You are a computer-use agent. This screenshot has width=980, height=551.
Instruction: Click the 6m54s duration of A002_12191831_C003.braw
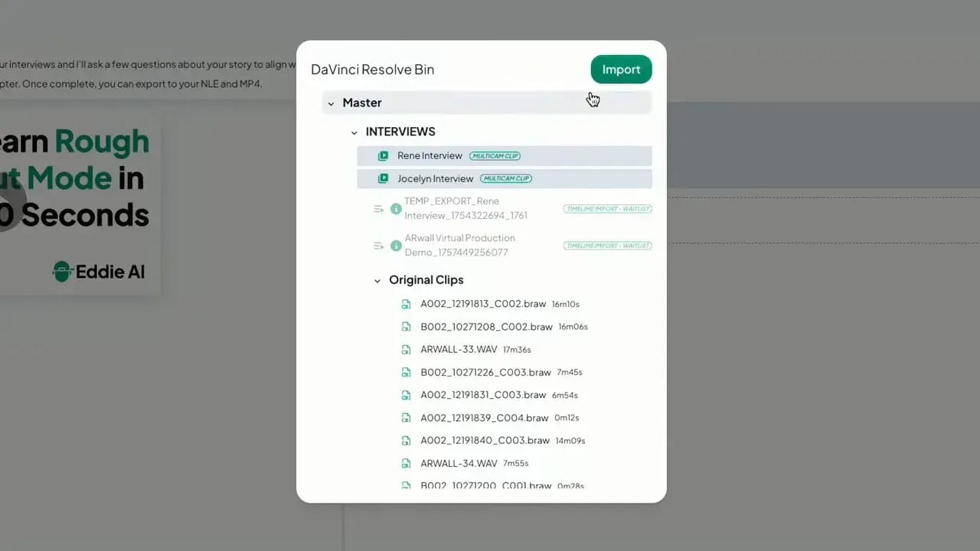[564, 396]
